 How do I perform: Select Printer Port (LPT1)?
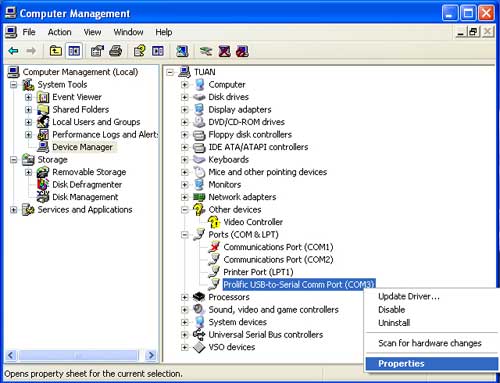(258, 272)
